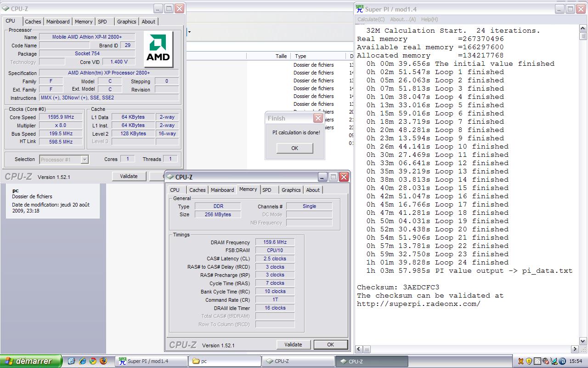Screen dimensions: 588x368
Task: Launch Google Chrome from the quick launch bar
Action: tap(93, 361)
